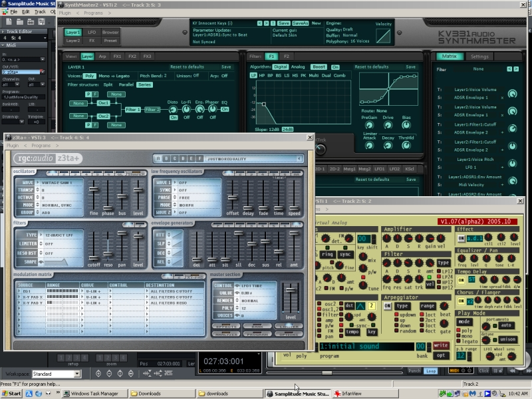This screenshot has width=532, height=399.
Task: Switch to the FX1 view tab
Action: click(x=117, y=57)
